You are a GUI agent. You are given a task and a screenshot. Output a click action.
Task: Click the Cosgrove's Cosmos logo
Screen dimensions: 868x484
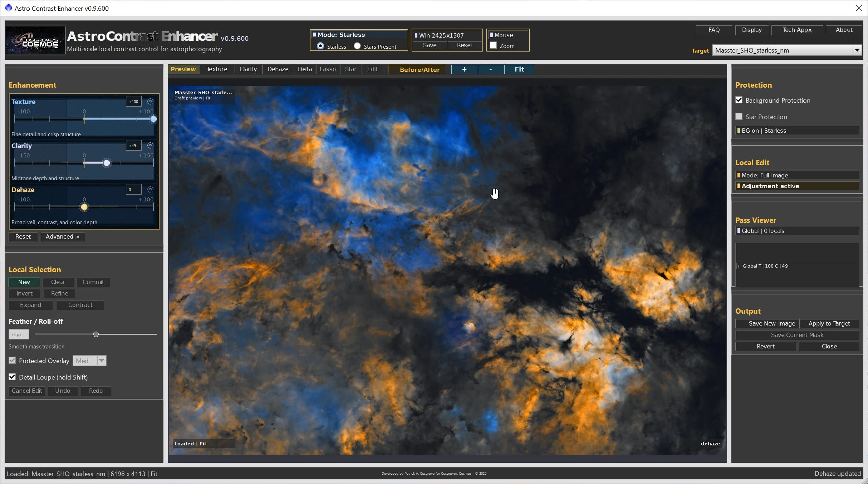[x=36, y=40]
